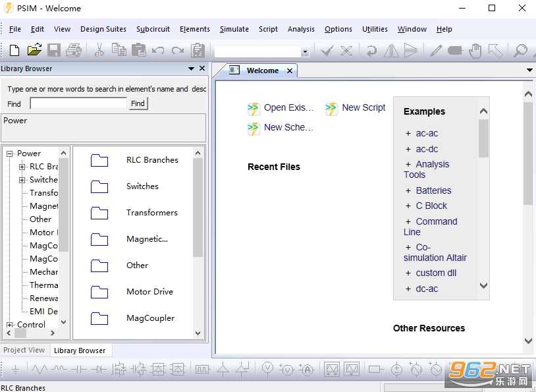
Task: Expand the ac-dc examples entry
Action: coord(408,149)
